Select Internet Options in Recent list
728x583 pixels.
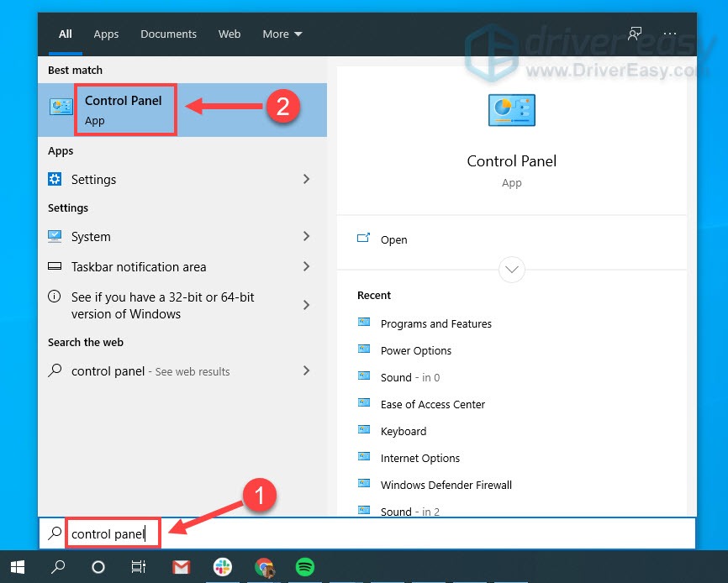click(420, 458)
